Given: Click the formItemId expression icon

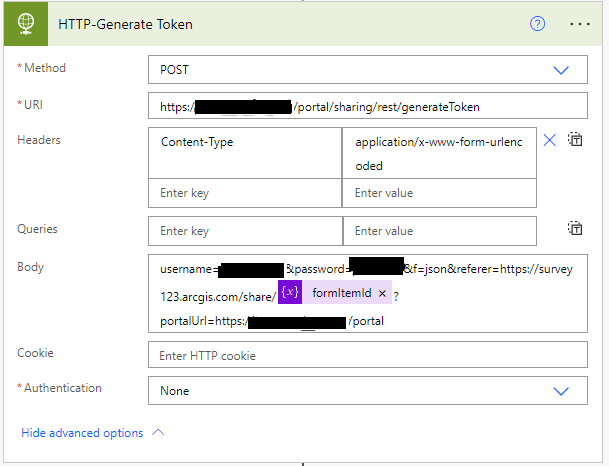Looking at the screenshot, I should (290, 293).
